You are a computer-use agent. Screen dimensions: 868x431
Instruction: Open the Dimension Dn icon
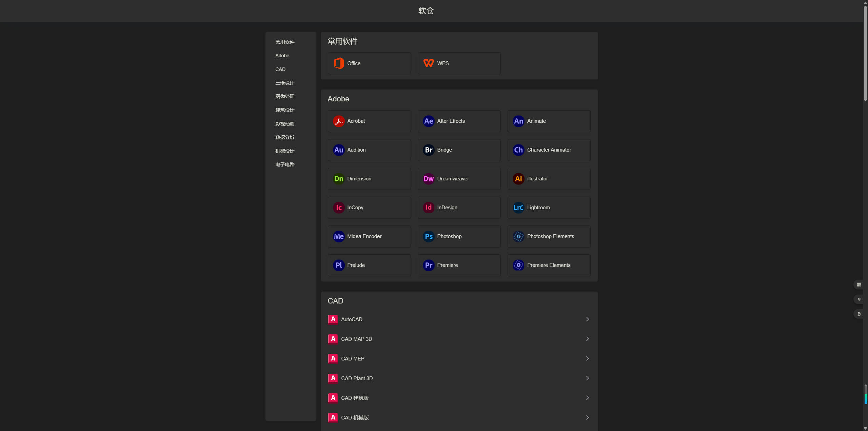338,179
